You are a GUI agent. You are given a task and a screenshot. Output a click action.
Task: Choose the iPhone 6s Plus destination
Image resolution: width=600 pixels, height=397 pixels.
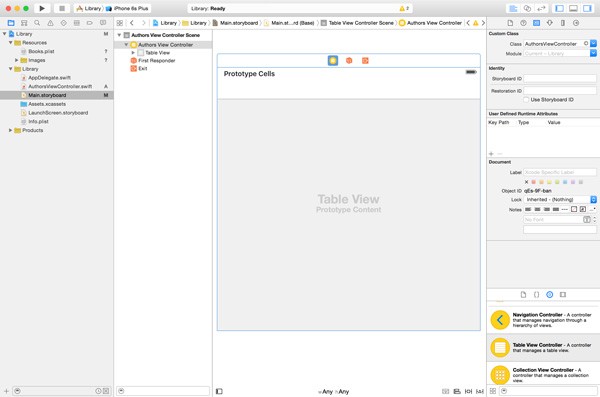(128, 8)
